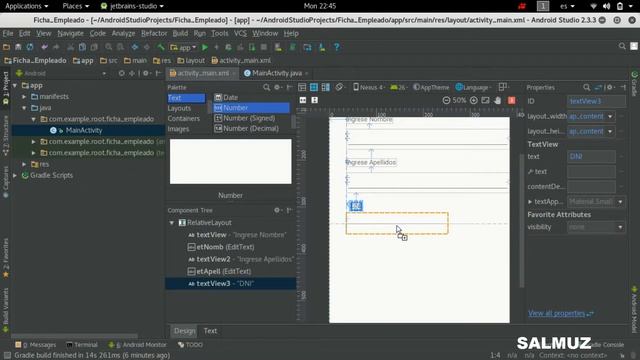Run the app with green play button
The image size is (640, 360).
pyautogui.click(x=205, y=47)
